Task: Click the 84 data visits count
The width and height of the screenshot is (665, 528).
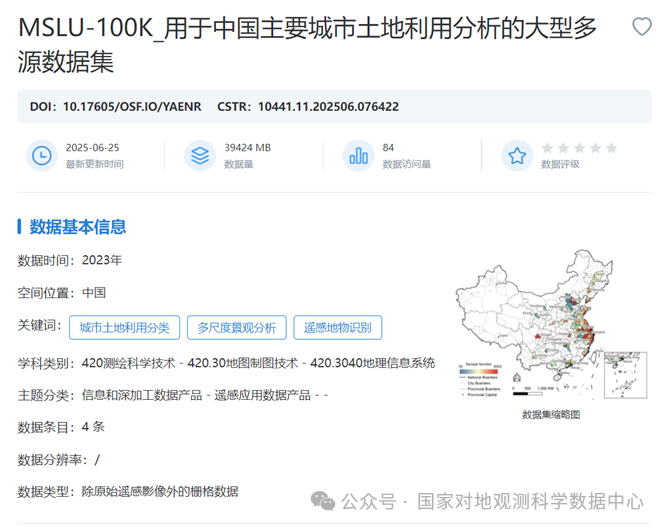Action: click(388, 148)
